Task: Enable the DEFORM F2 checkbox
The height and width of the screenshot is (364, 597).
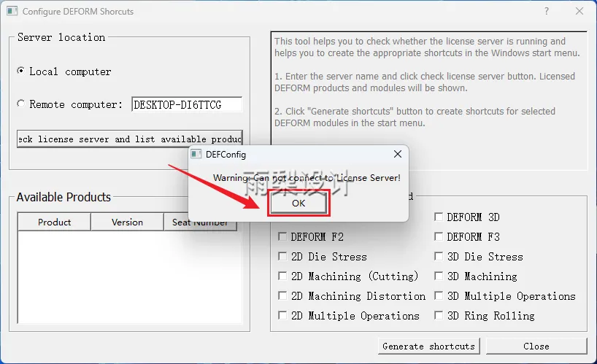Action: point(282,236)
